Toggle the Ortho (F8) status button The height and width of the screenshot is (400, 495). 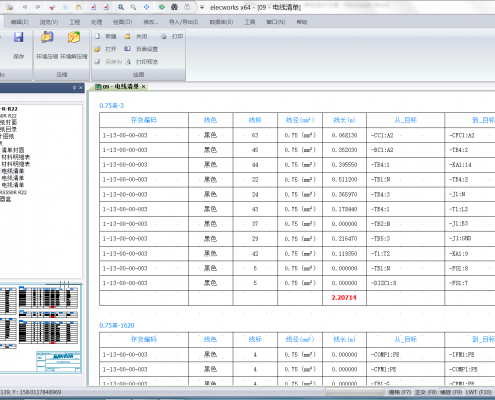pos(426,392)
